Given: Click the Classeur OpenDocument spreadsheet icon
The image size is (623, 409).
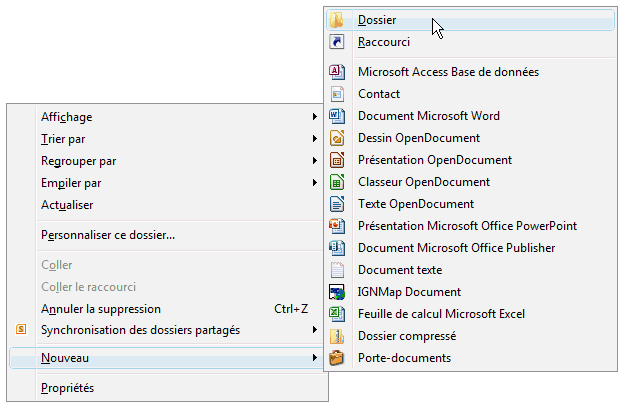Looking at the screenshot, I should (x=337, y=182).
